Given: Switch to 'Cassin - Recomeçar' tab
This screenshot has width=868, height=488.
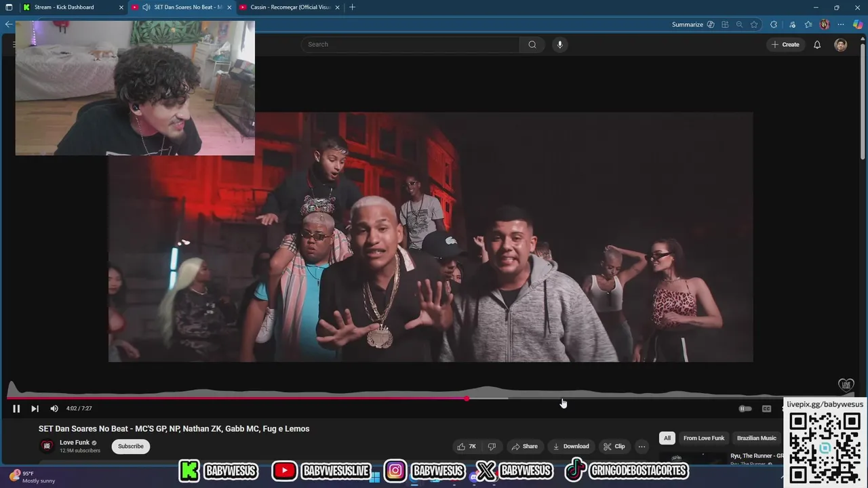Looking at the screenshot, I should tap(290, 7).
